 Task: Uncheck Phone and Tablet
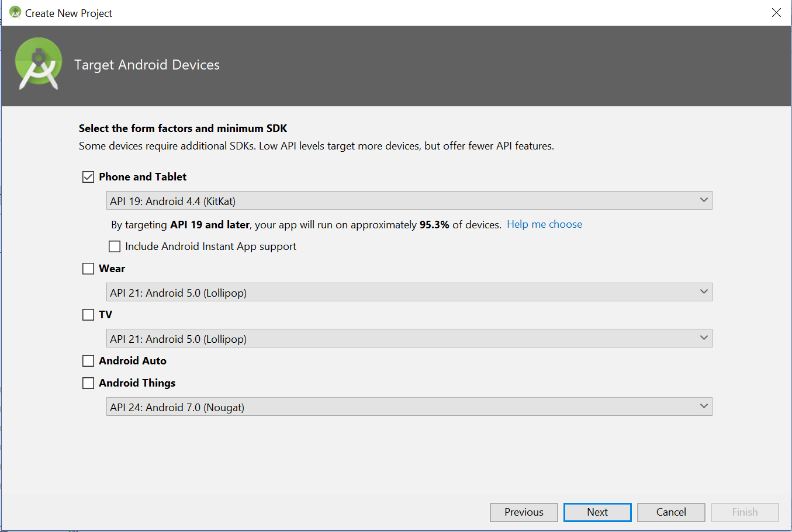pos(88,176)
